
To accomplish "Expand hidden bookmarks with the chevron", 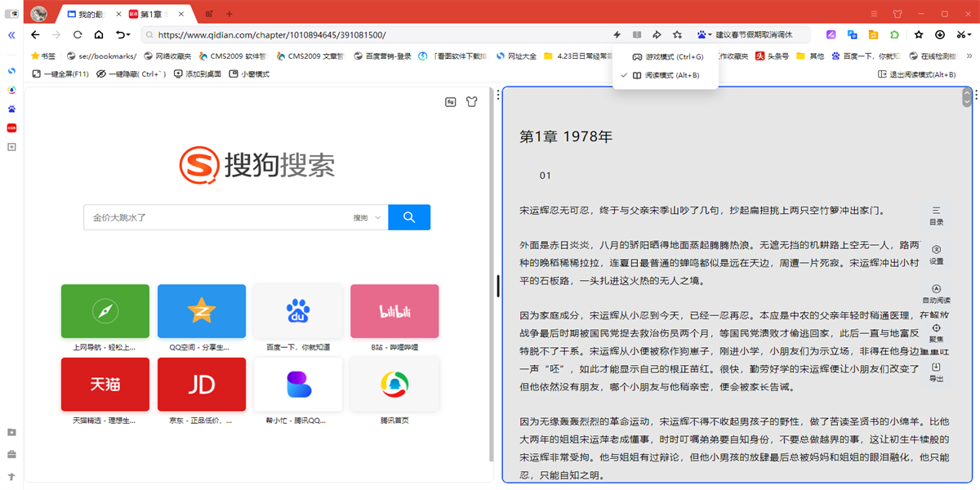I will (x=969, y=56).
